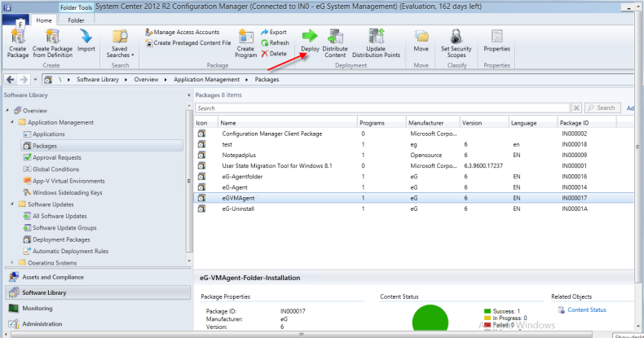
Task: Click the Search button
Action: 602,108
